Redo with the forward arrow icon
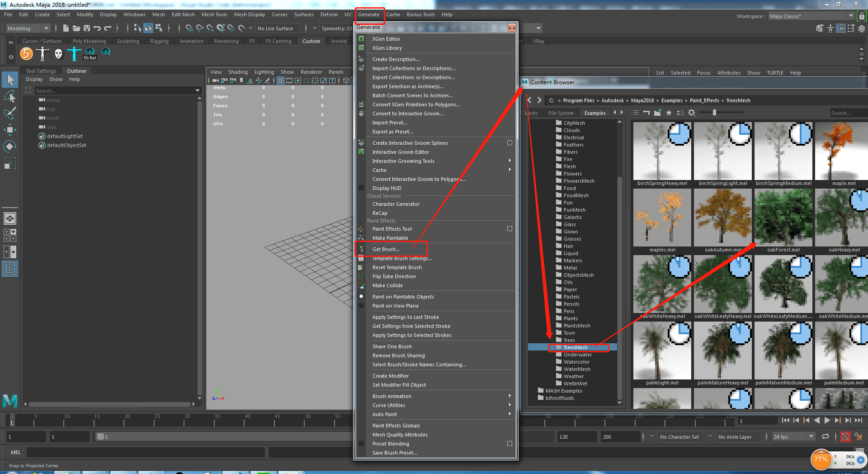Viewport: 868px width, 474px height. [x=108, y=28]
